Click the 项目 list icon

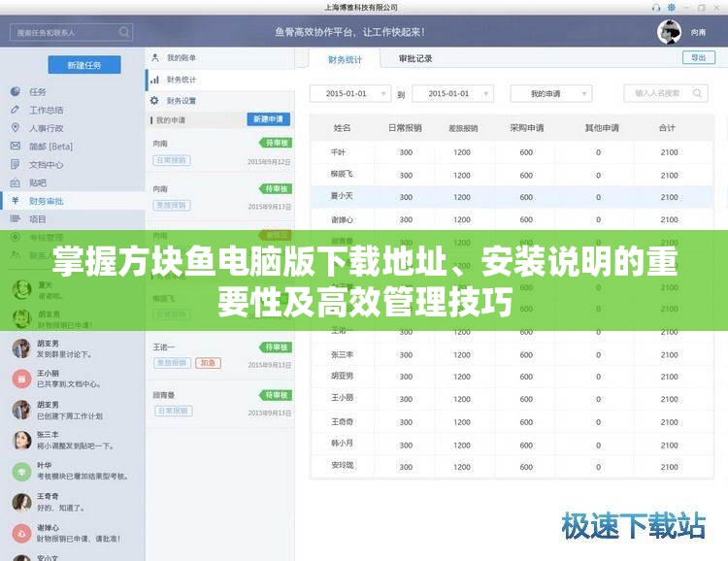pos(16,218)
